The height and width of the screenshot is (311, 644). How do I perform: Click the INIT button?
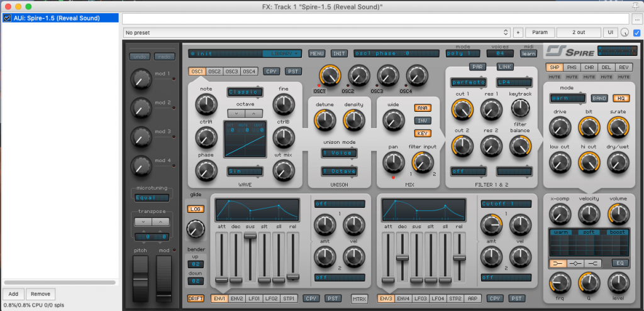[339, 53]
